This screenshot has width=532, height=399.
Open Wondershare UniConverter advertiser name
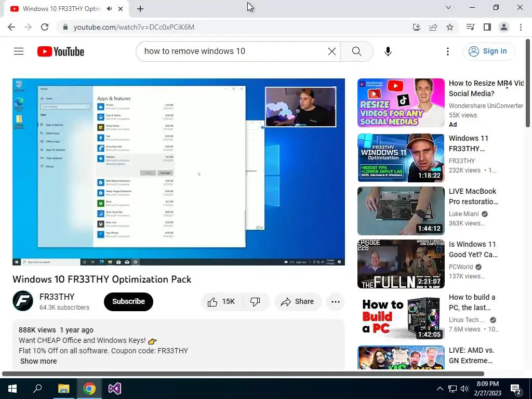(x=486, y=106)
